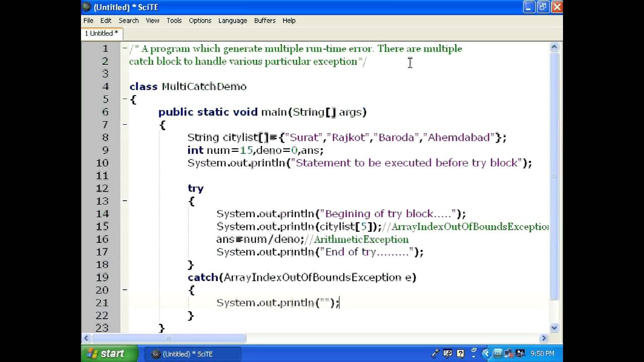Click the vertical scrollbar down arrow
Viewport: 644px width, 362px height.
click(x=554, y=328)
